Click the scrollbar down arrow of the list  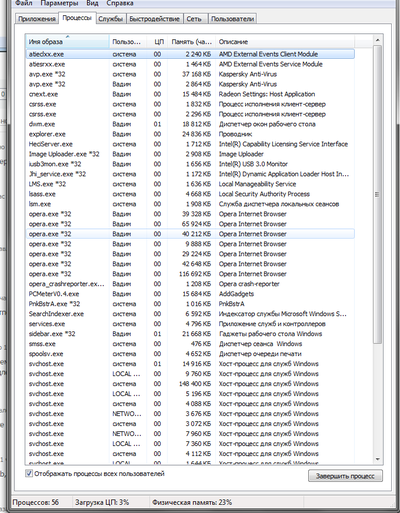point(378,459)
